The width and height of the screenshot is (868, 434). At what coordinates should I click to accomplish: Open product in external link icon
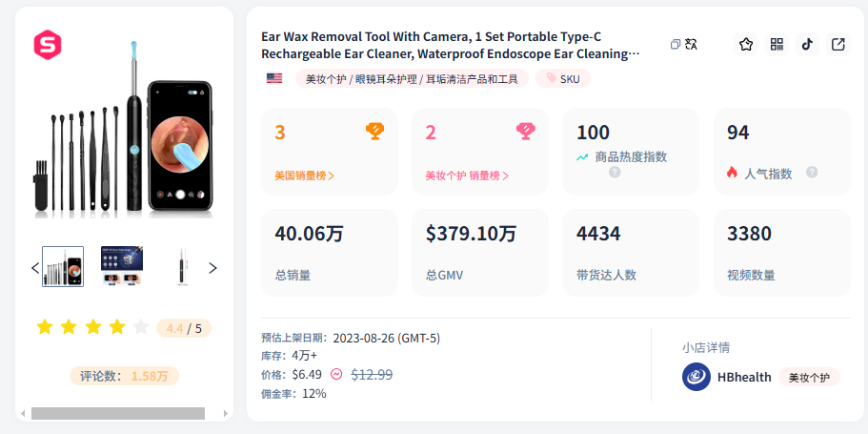838,45
